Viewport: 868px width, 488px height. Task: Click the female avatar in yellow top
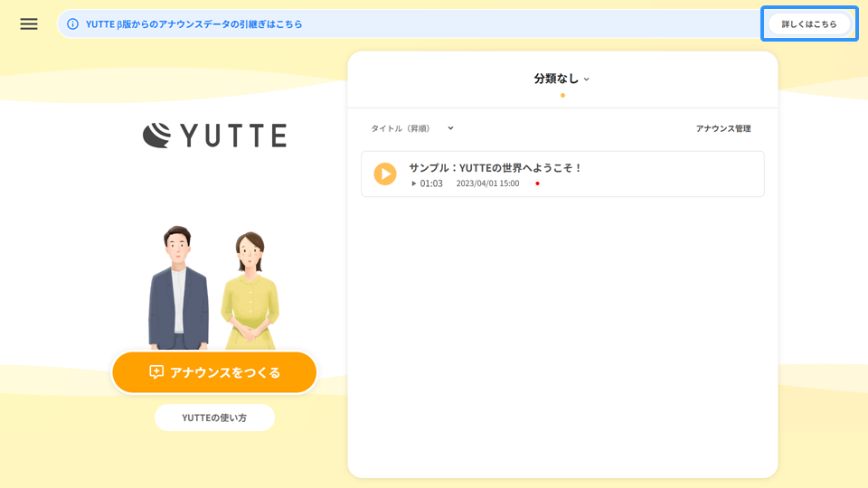coord(250,291)
